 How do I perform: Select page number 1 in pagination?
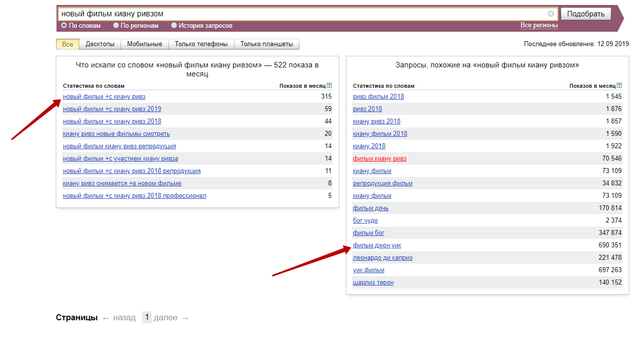(147, 317)
